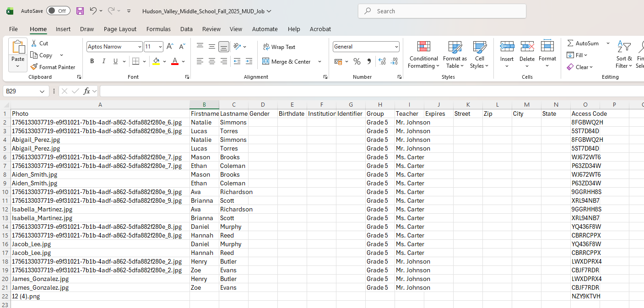This screenshot has width=644, height=308.
Task: Click the Cut scissors icon
Action: click(33, 43)
